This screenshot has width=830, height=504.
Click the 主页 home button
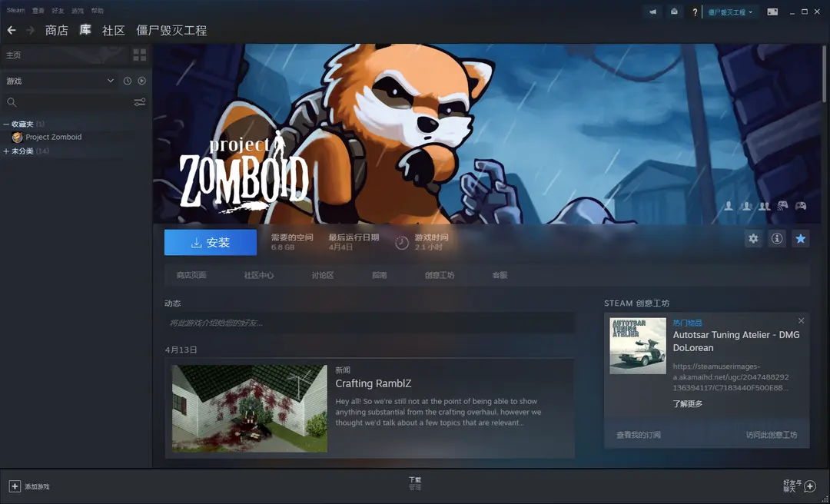pyautogui.click(x=65, y=55)
